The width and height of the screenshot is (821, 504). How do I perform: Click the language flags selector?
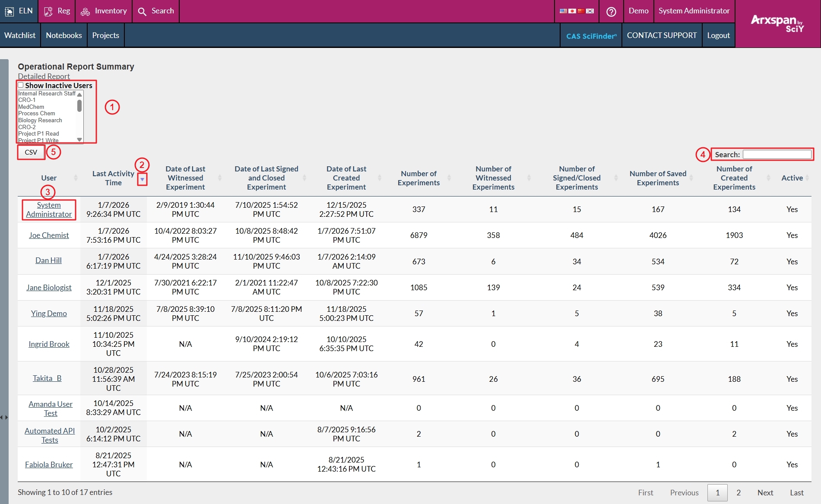pyautogui.click(x=577, y=11)
